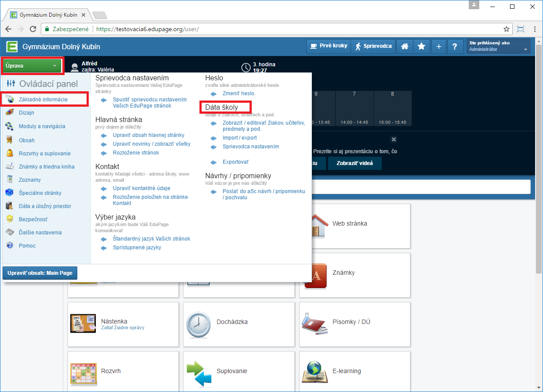Click the period 7 cell 14:00 - 14:45
The width and height of the screenshot is (543, 392).
pos(355,108)
